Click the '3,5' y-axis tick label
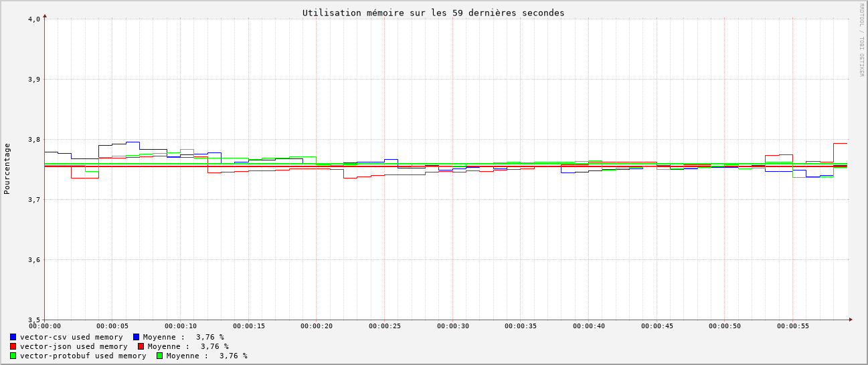Image resolution: width=868 pixels, height=365 pixels. (34, 320)
